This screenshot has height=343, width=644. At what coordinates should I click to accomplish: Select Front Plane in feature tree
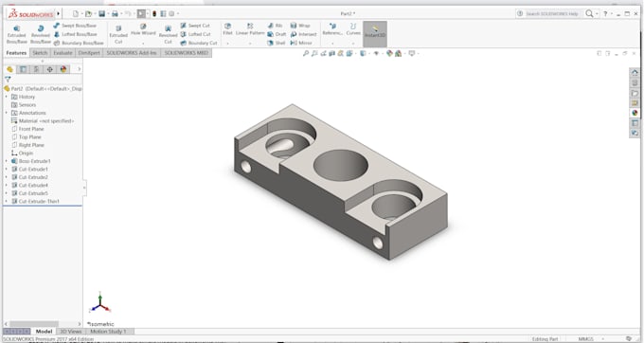27,129
